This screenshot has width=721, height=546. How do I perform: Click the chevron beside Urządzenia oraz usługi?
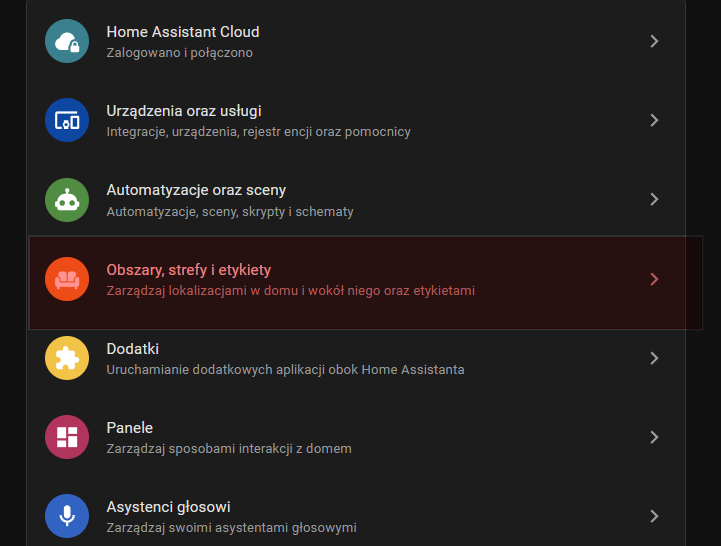(654, 120)
